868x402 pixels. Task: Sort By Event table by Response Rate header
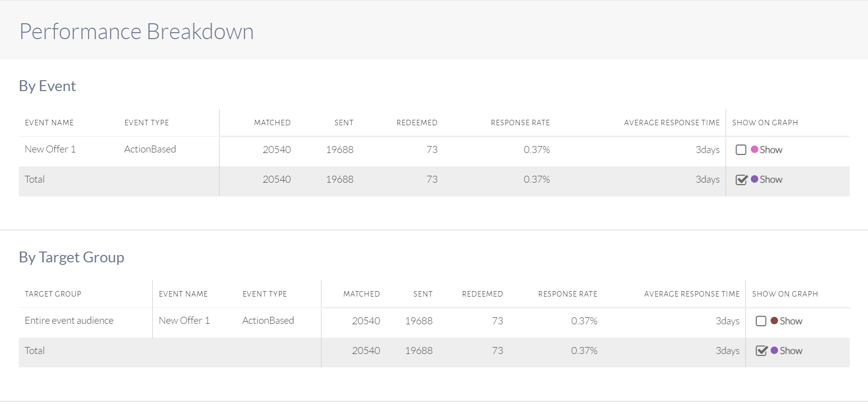(x=520, y=123)
